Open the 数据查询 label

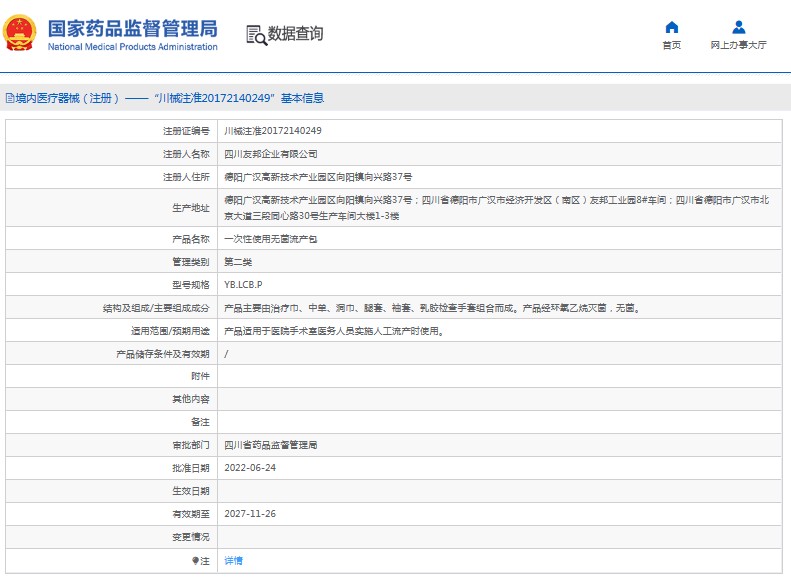pyautogui.click(x=295, y=34)
